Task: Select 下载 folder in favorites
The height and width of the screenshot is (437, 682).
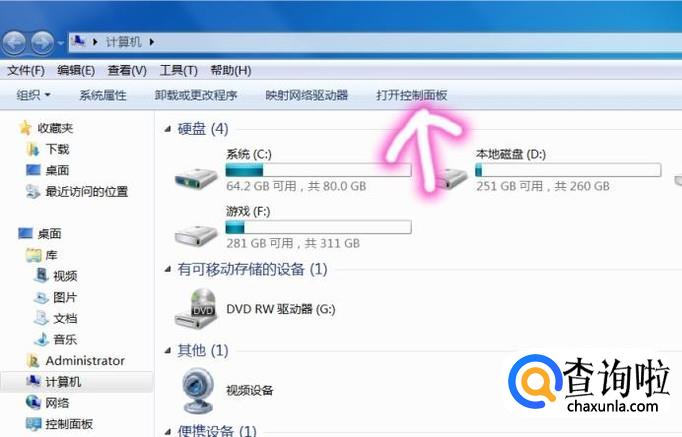Action: (x=57, y=149)
